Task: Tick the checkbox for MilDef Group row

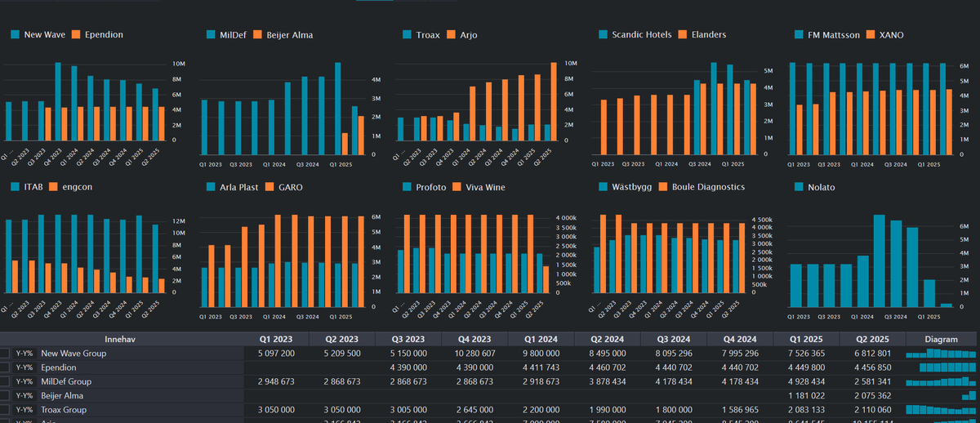Action: click(x=5, y=381)
